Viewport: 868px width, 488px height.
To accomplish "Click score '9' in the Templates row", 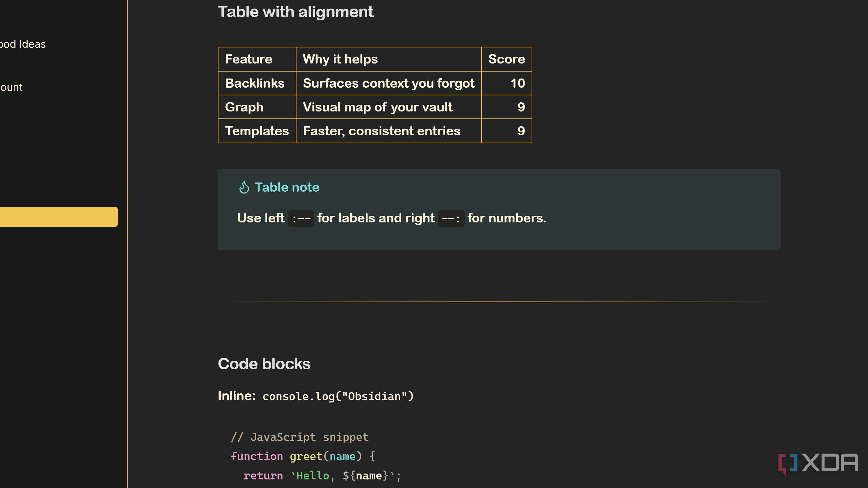I will pyautogui.click(x=506, y=131).
